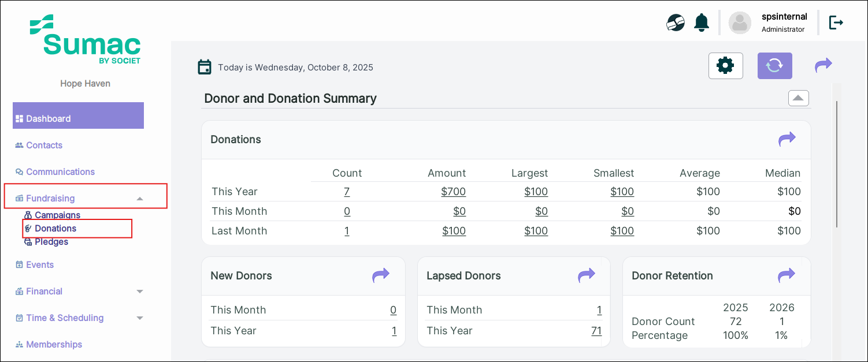
Task: Expand the Time & Scheduling menu
Action: pyautogui.click(x=139, y=318)
